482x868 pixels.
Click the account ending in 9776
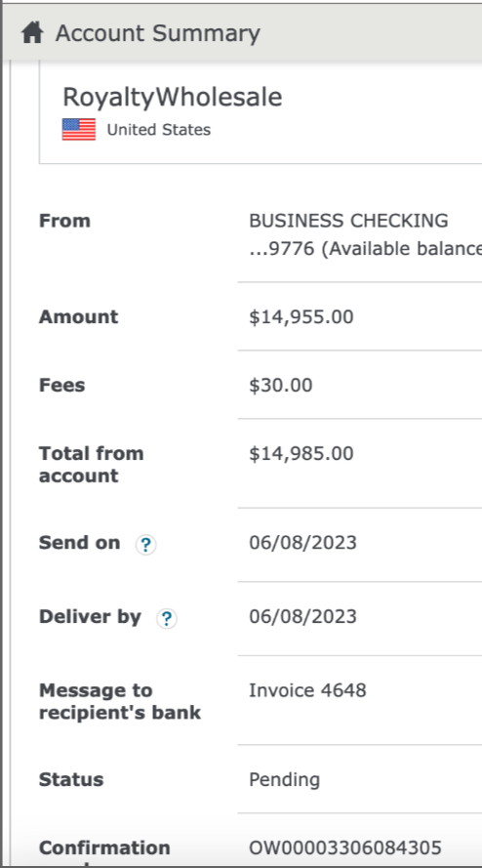coord(365,249)
